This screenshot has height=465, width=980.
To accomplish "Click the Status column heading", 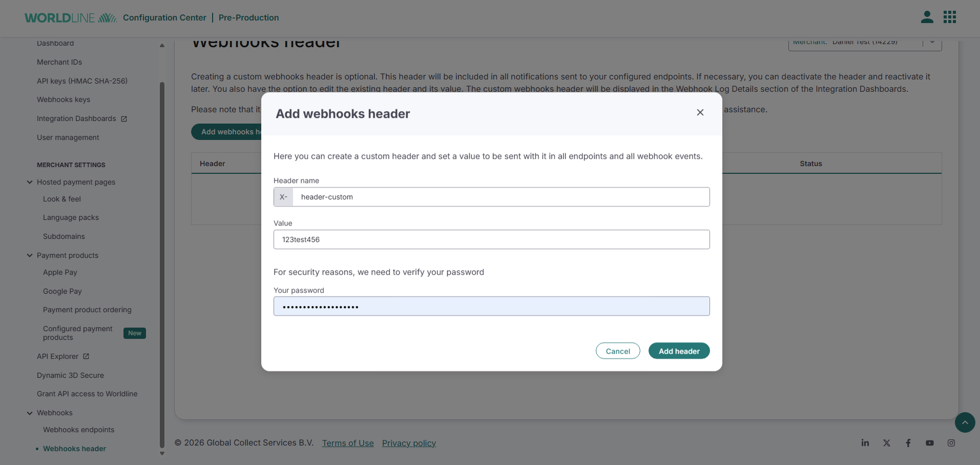I will [x=810, y=164].
